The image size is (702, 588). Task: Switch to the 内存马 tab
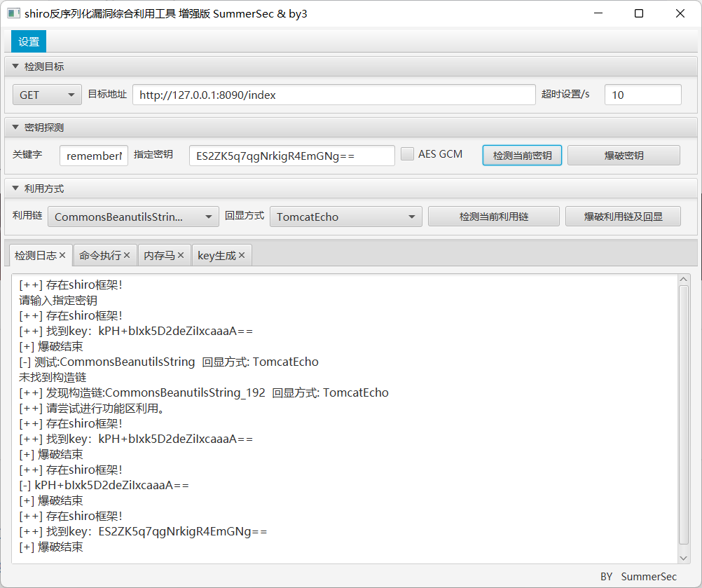[x=159, y=255]
